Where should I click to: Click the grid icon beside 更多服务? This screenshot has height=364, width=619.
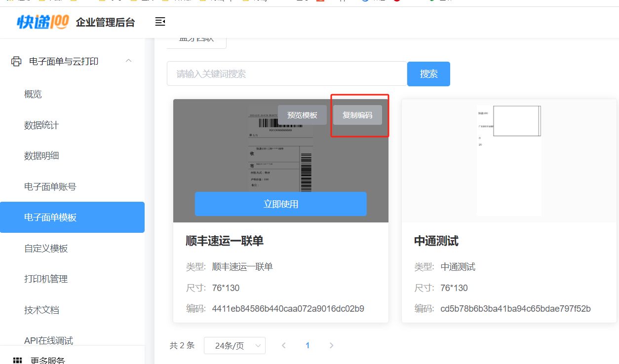pos(17,360)
